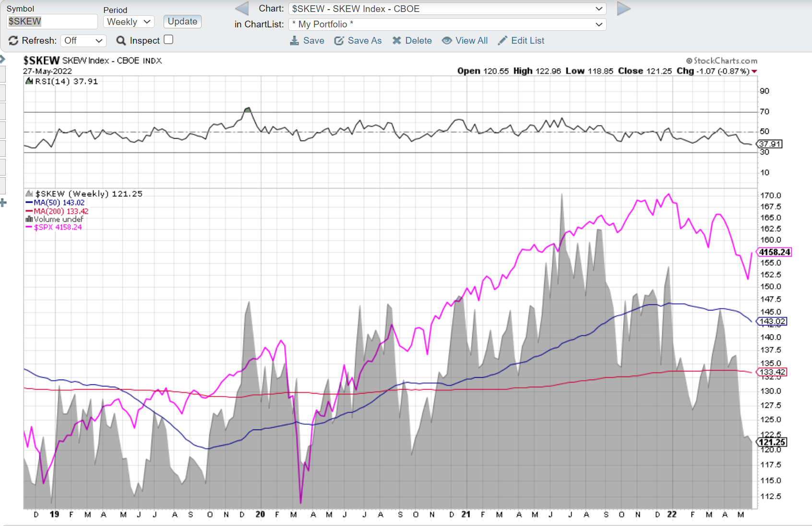
Task: Click the 21 year label on time axis
Action: 466,514
